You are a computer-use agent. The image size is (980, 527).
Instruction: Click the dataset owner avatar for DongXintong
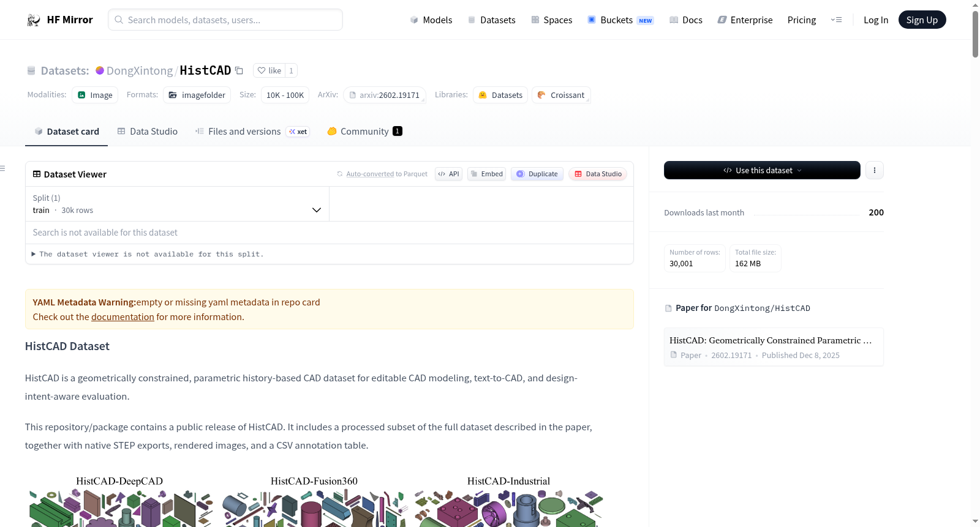pyautogui.click(x=100, y=70)
